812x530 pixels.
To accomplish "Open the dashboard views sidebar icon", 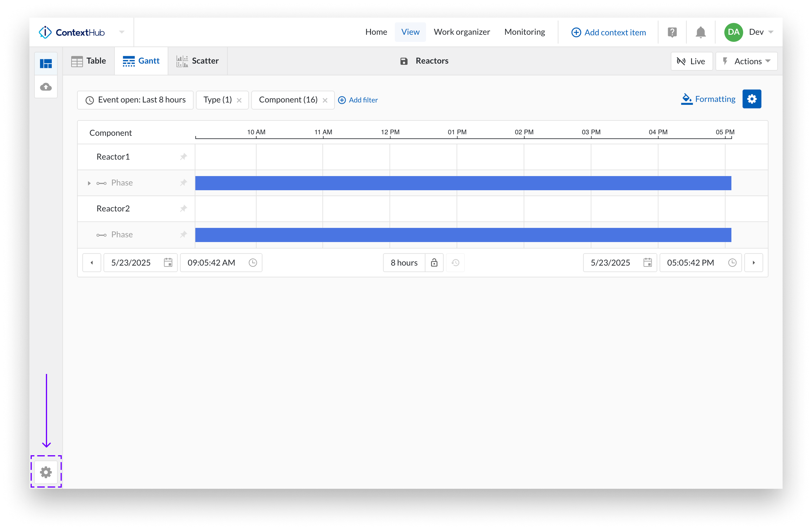I will pos(46,64).
